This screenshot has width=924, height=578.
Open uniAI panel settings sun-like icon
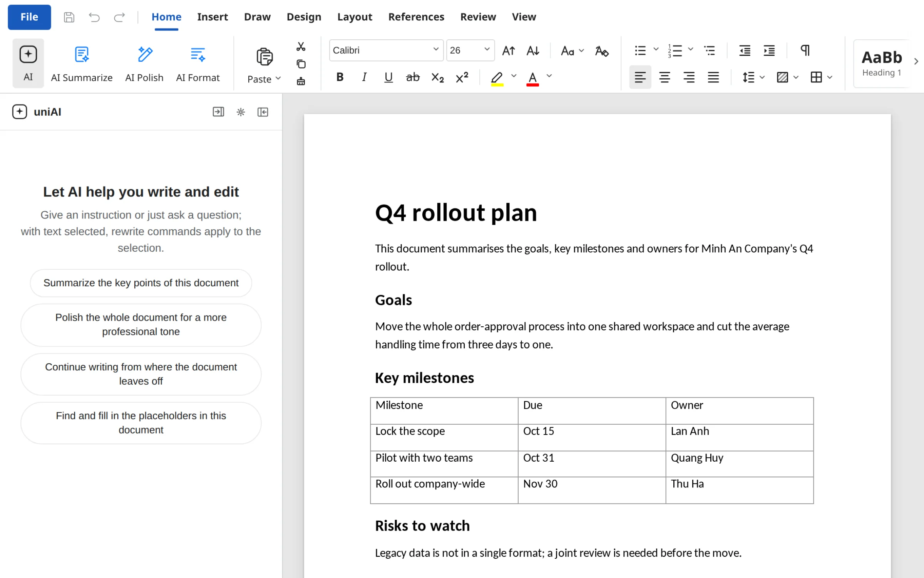[241, 112]
